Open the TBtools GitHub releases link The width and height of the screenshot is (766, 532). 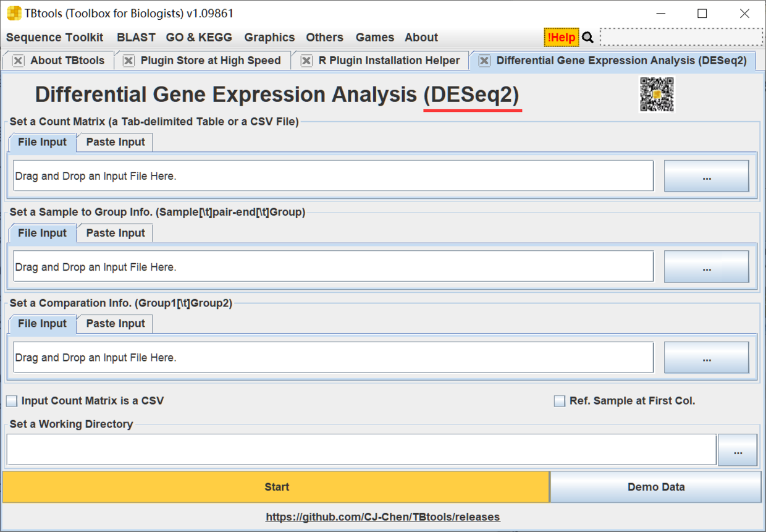[x=383, y=517]
